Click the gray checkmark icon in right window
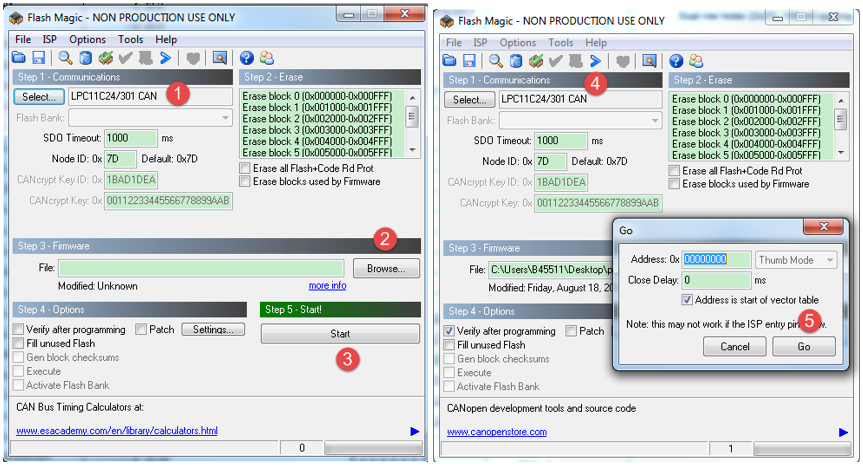This screenshot has height=467, width=863. point(556,61)
